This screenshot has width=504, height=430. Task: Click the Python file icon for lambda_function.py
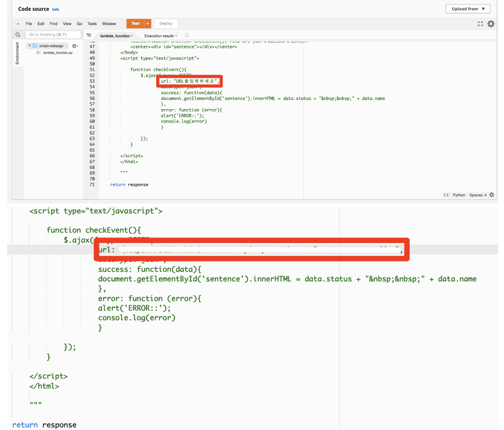tap(38, 52)
